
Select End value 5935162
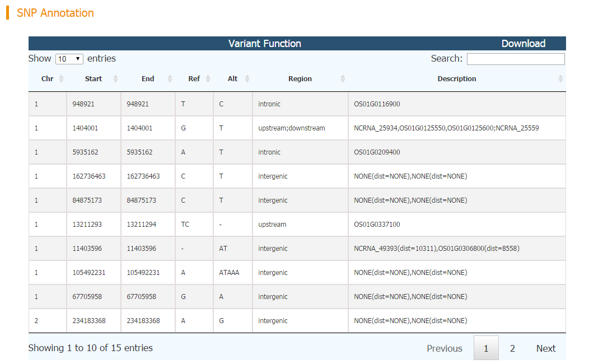tap(139, 152)
